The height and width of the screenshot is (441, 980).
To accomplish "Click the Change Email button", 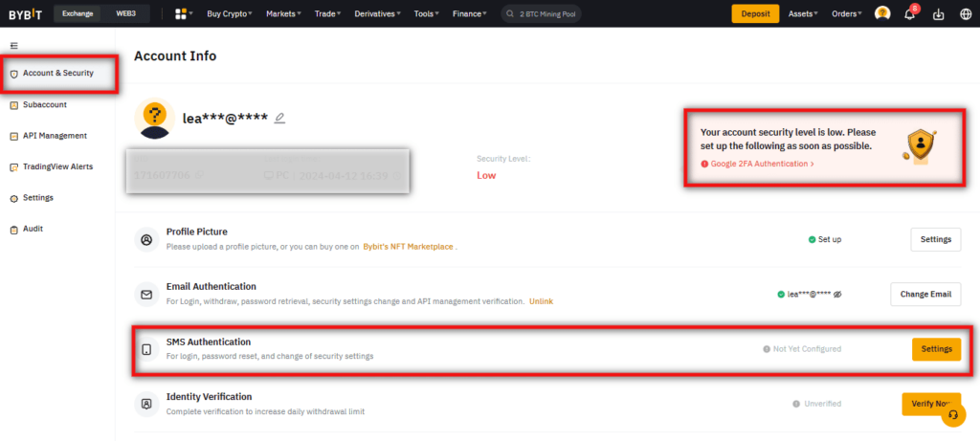I will 925,295.
